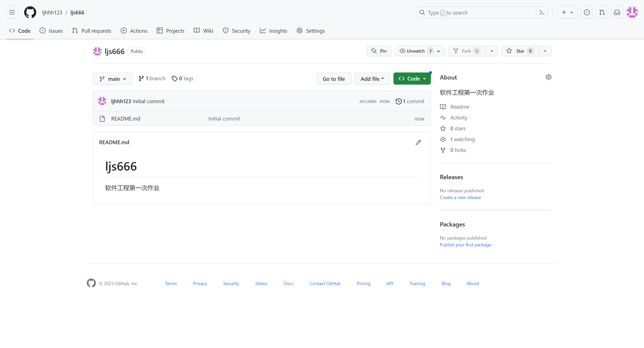This screenshot has height=348, width=644.
Task: Open the README.md file row
Action: (126, 119)
